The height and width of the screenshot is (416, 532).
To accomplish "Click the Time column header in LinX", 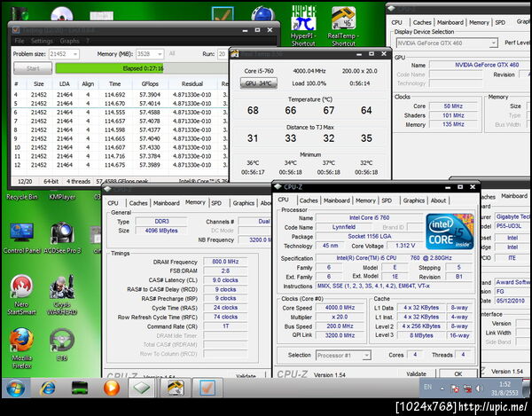I will pos(114,83).
